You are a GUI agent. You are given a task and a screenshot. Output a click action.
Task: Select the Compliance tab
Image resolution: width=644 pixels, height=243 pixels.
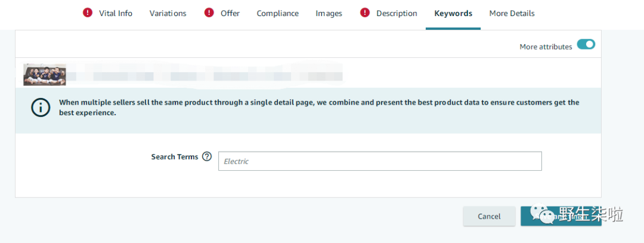tap(277, 13)
